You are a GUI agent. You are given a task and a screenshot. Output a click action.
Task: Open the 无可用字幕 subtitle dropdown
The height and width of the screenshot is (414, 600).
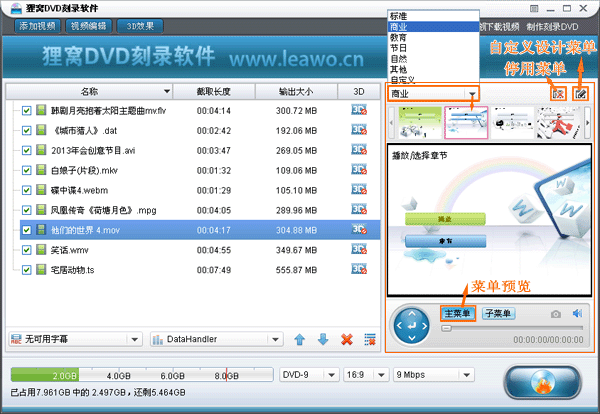coord(75,339)
